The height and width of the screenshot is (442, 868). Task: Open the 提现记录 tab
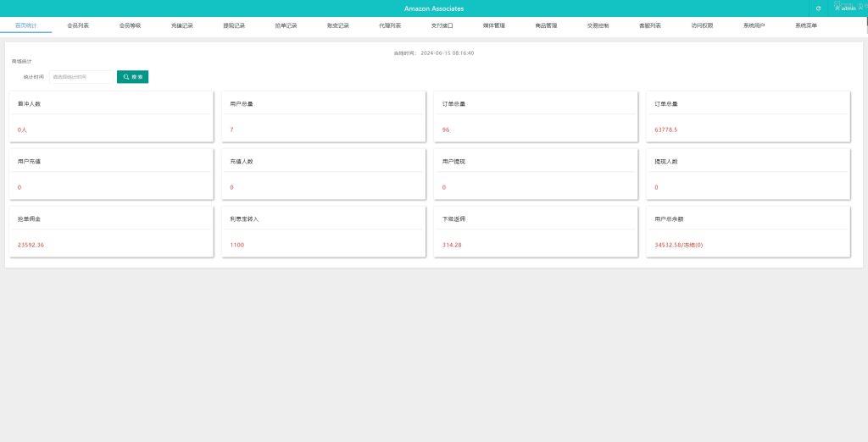coord(234,26)
